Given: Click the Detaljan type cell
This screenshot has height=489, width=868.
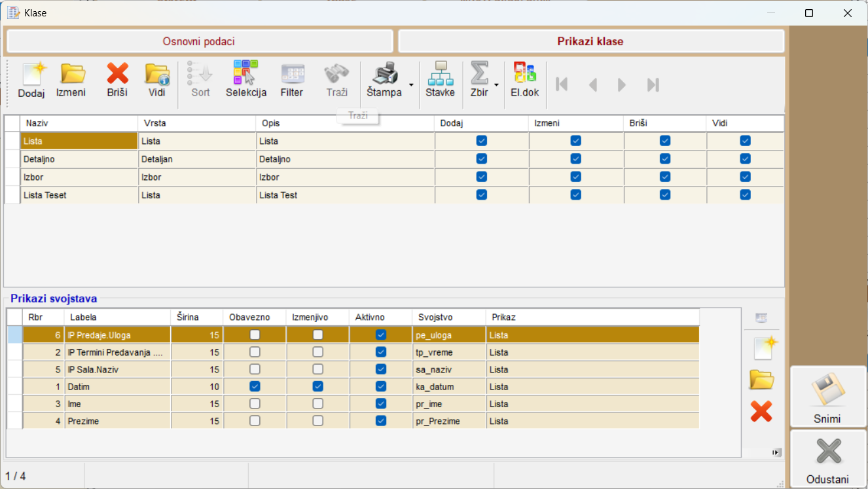Looking at the screenshot, I should pyautogui.click(x=197, y=159).
